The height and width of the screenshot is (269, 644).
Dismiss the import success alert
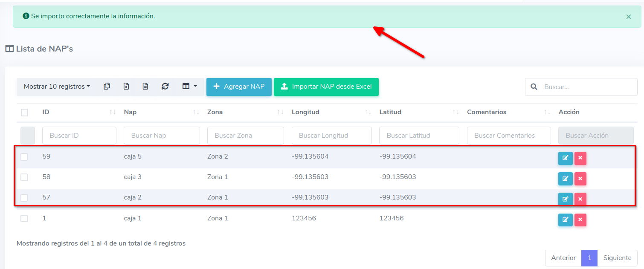[628, 17]
